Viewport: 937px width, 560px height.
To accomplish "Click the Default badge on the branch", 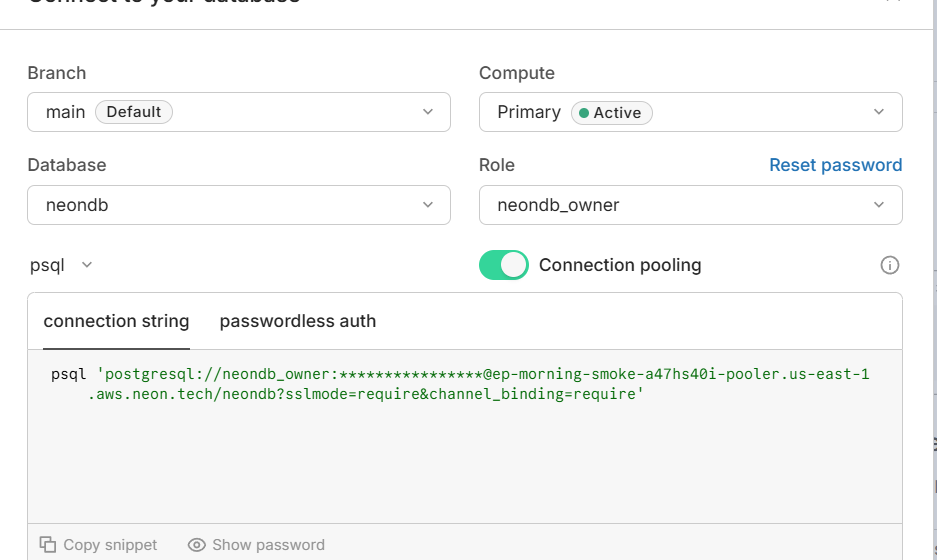I will tap(134, 112).
